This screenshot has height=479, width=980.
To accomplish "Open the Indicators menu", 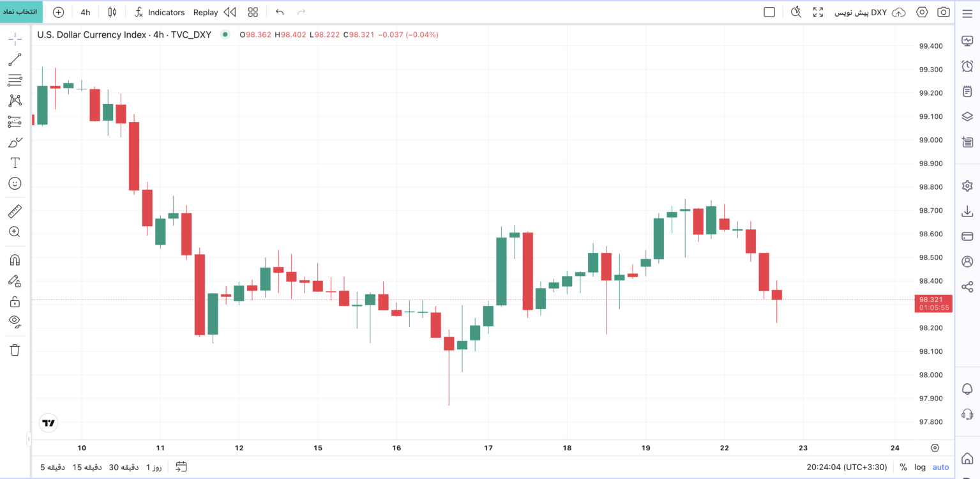I will pyautogui.click(x=160, y=12).
